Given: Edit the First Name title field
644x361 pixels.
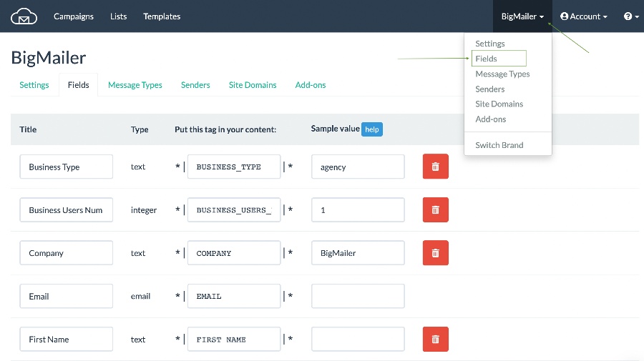Looking at the screenshot, I should point(66,340).
